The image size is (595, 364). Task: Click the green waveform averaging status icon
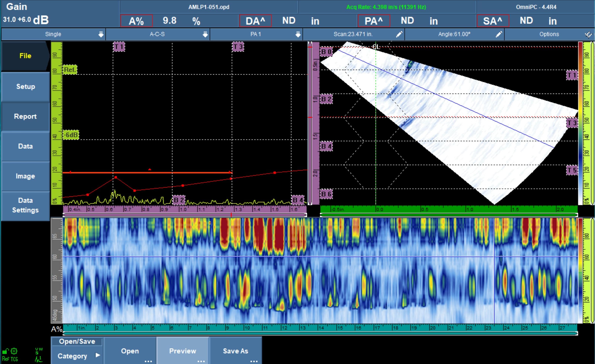pyautogui.click(x=38, y=359)
